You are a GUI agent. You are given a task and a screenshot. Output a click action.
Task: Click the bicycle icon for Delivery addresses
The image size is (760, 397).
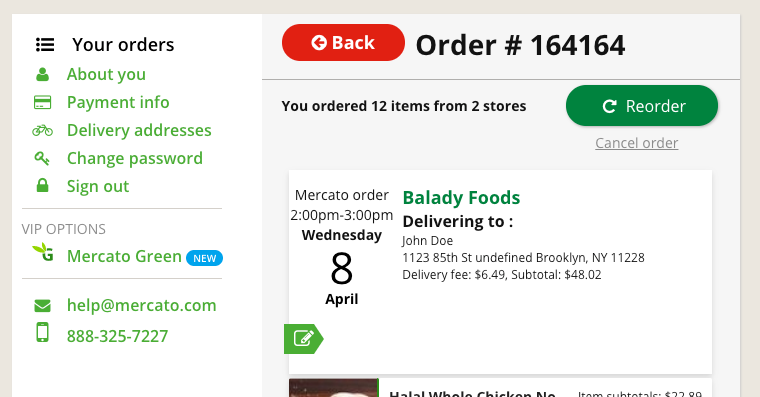(43, 130)
